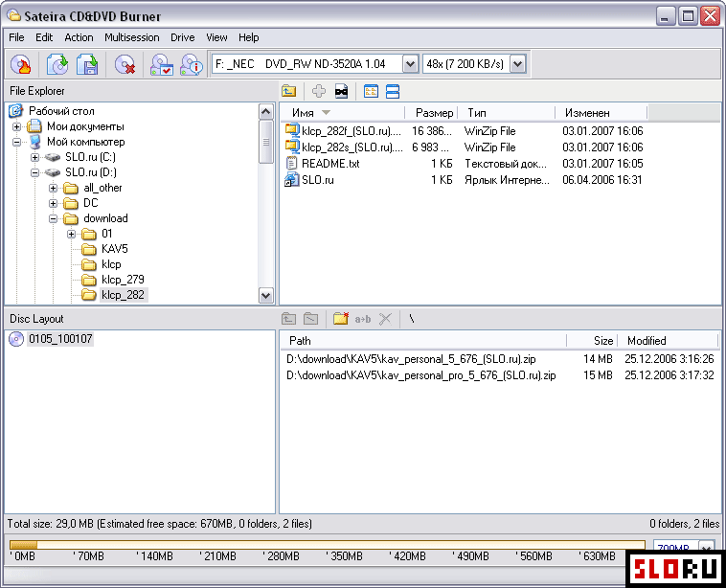Sort disc layout by Modified column
Viewport: 726px width, 588px height.
[x=669, y=341]
